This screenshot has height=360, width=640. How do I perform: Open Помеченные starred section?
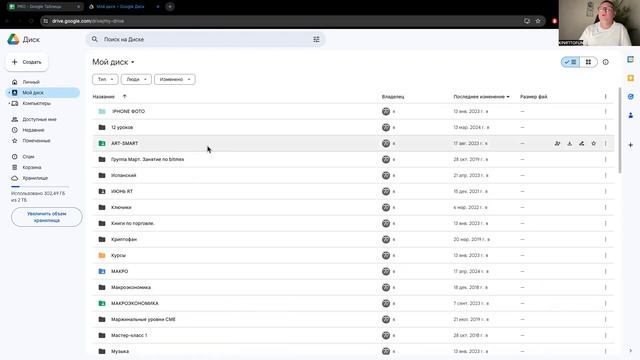click(x=36, y=140)
